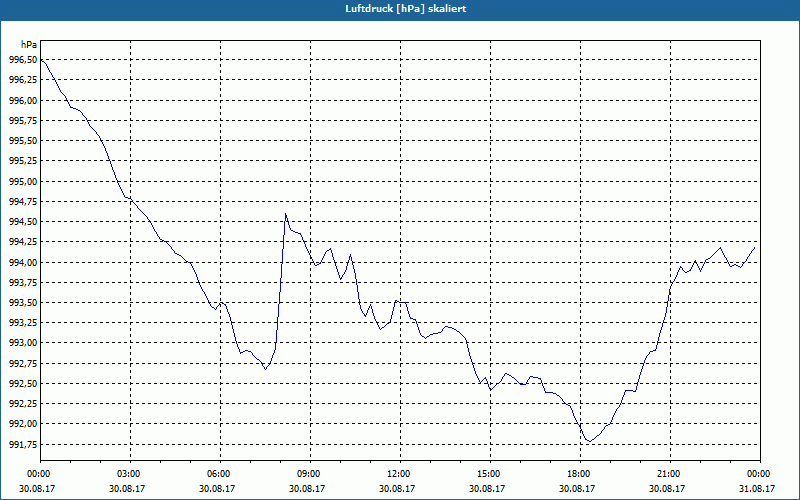Click the 995,75 y-axis label

(x=23, y=121)
